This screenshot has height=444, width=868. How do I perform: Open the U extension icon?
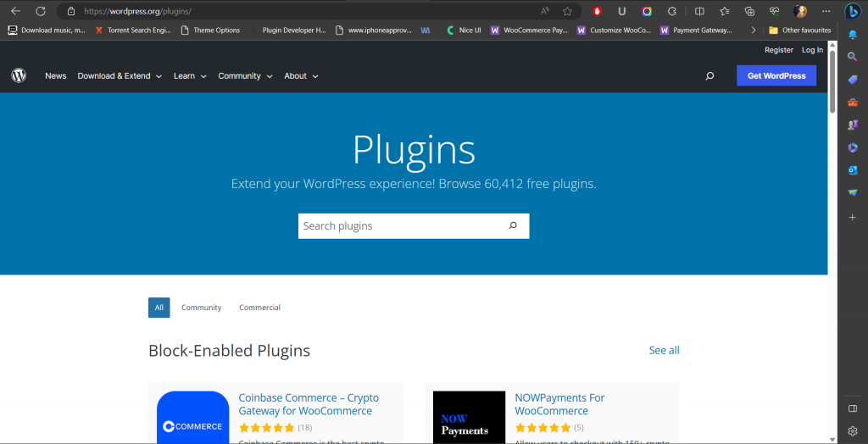(621, 11)
